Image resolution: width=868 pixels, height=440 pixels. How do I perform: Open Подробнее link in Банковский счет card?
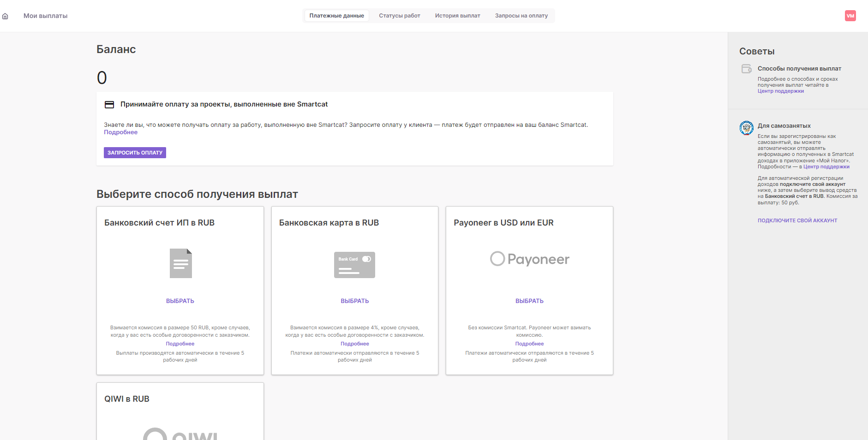pos(180,344)
